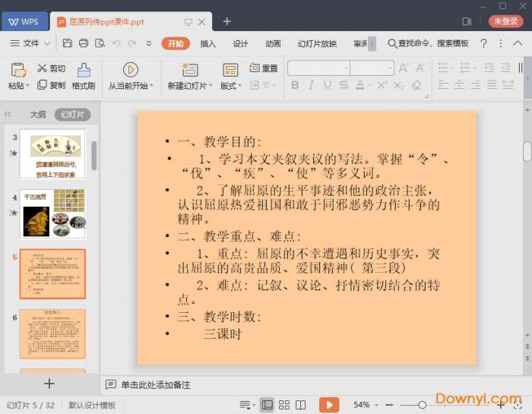Switch side panel to Outline (大纲)
This screenshot has width=532, height=414.
38,115
